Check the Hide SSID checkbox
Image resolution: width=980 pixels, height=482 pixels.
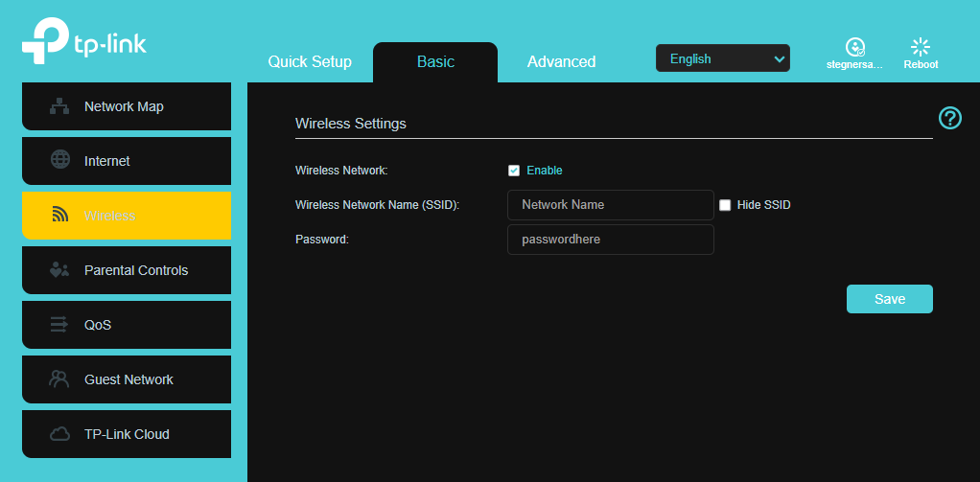[x=725, y=205]
